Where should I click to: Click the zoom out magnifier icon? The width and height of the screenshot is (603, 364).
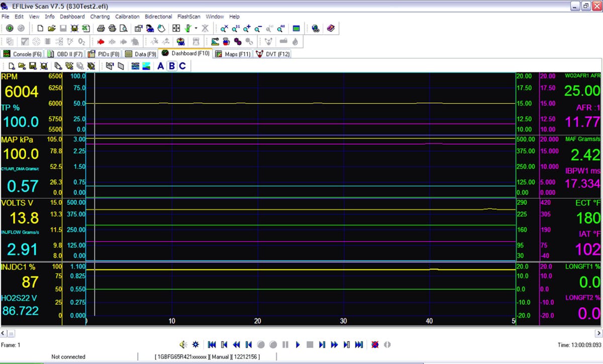(x=258, y=29)
